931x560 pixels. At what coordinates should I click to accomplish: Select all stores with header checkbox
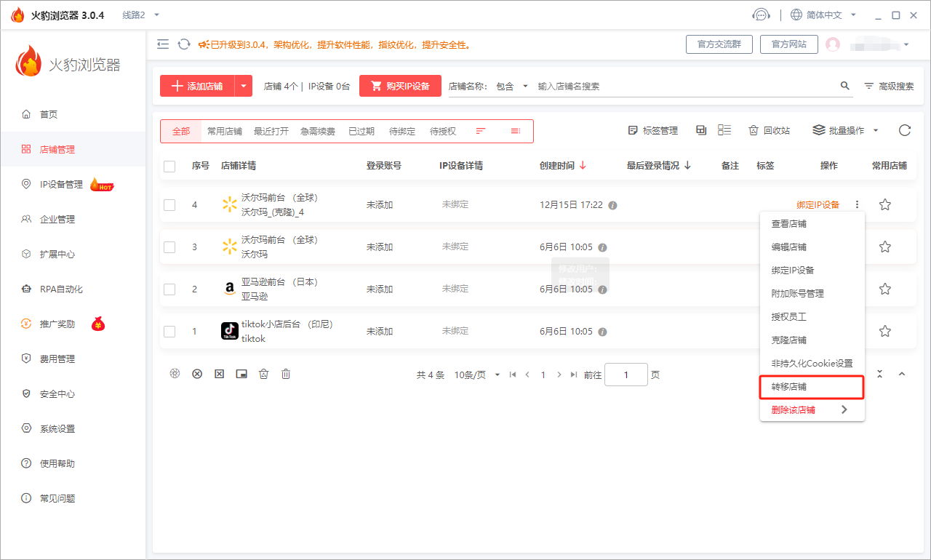169,166
